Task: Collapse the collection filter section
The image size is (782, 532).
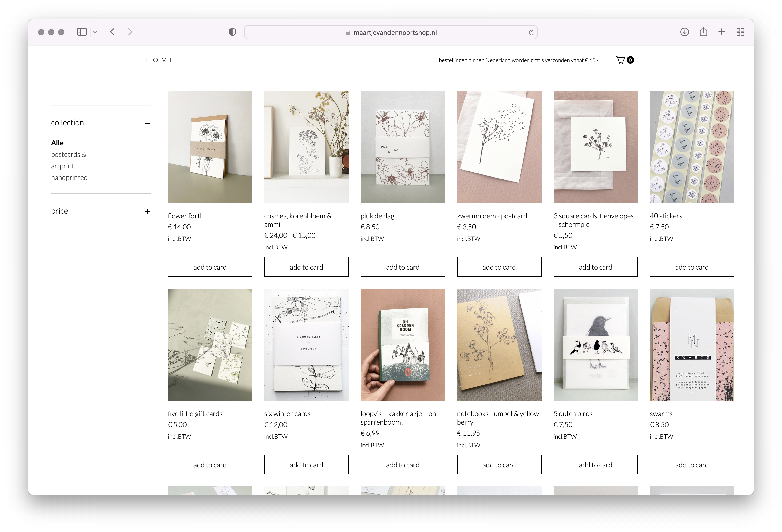Action: [x=147, y=123]
